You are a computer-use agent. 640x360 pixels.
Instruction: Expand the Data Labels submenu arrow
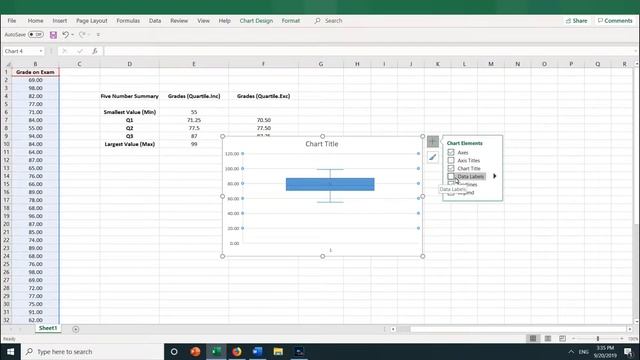[494, 176]
